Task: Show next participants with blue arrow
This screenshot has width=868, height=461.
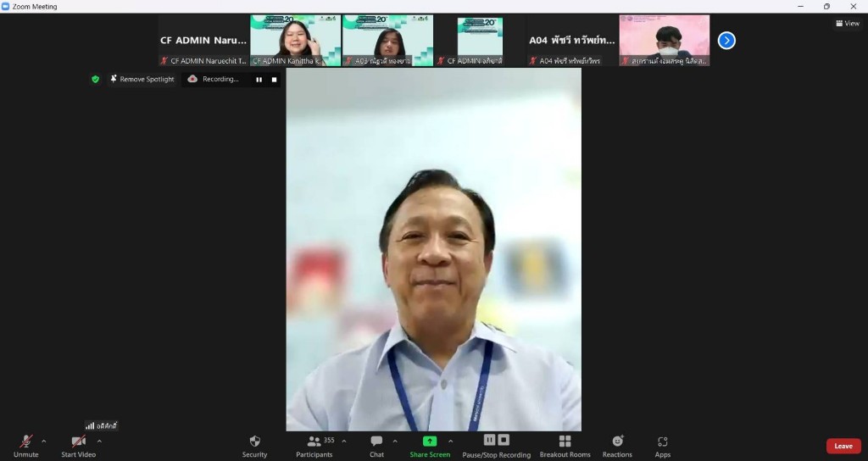Action: pos(726,40)
